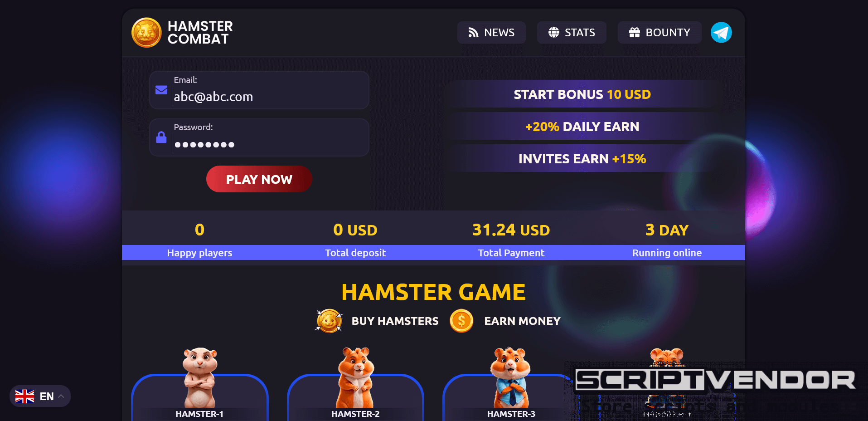
Task: Click the Invites Earn +15% banner
Action: [x=582, y=158]
